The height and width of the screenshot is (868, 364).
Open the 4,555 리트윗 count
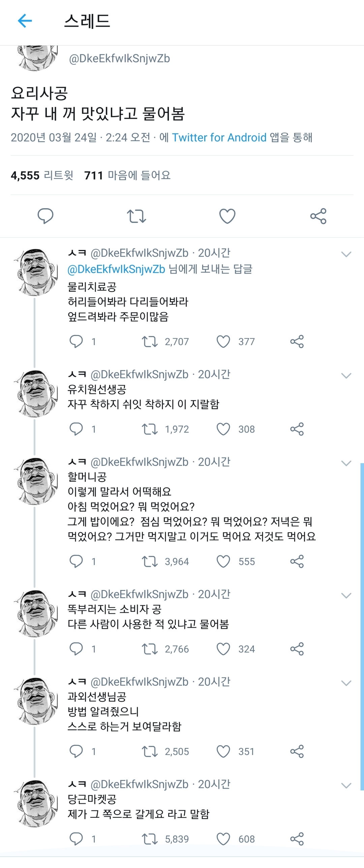42,175
